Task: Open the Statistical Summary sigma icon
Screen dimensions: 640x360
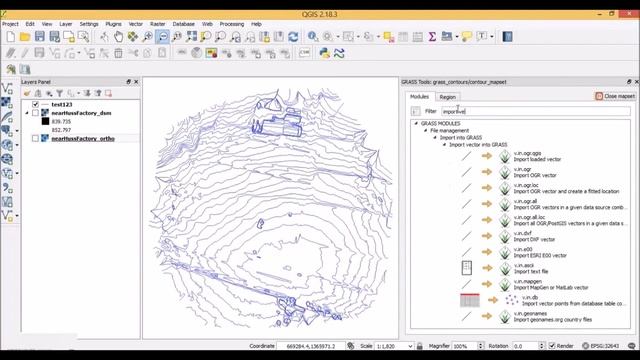Action: (432, 37)
